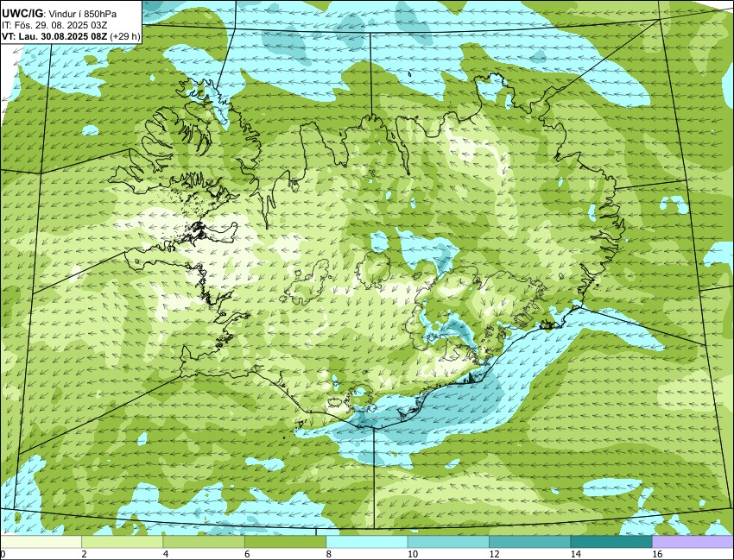Viewport: 734px width, 560px height.
Task: Click the 8–10 m/s light cyan swatch
Action: (x=366, y=542)
